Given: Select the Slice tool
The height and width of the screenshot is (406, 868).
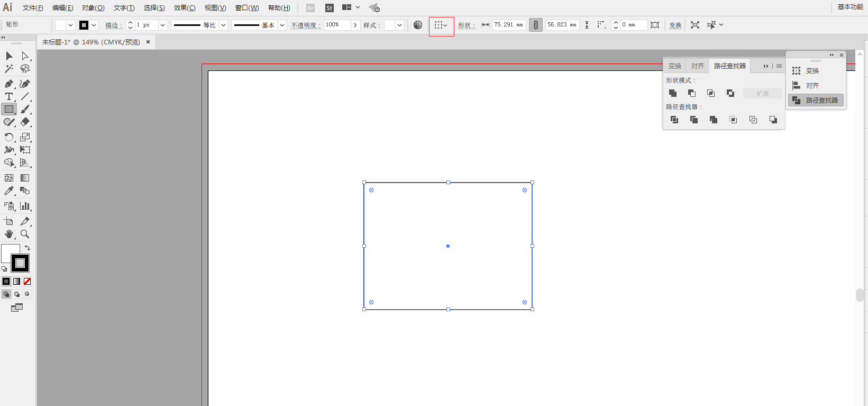Looking at the screenshot, I should [x=25, y=221].
